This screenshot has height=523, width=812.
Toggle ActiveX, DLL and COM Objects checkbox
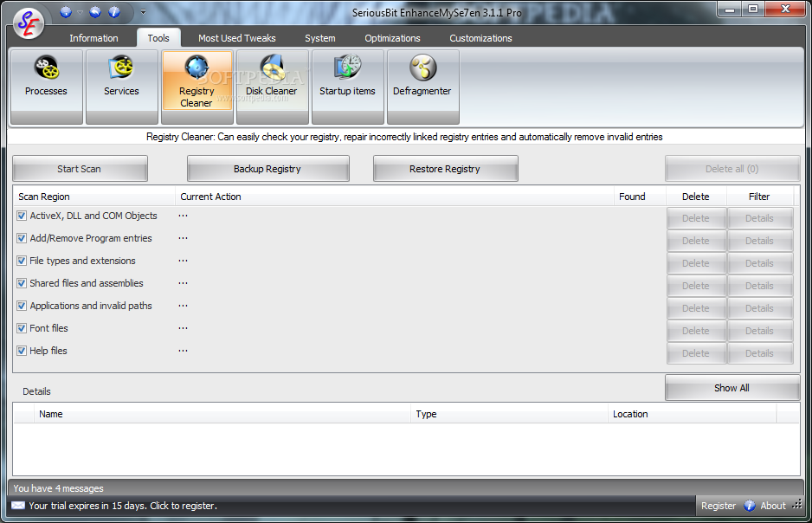click(22, 216)
